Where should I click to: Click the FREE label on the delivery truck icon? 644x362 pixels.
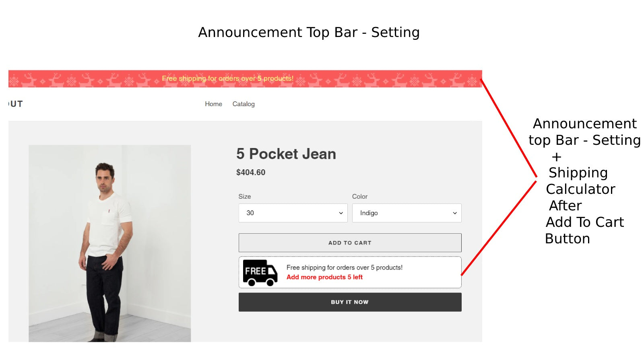pos(255,270)
